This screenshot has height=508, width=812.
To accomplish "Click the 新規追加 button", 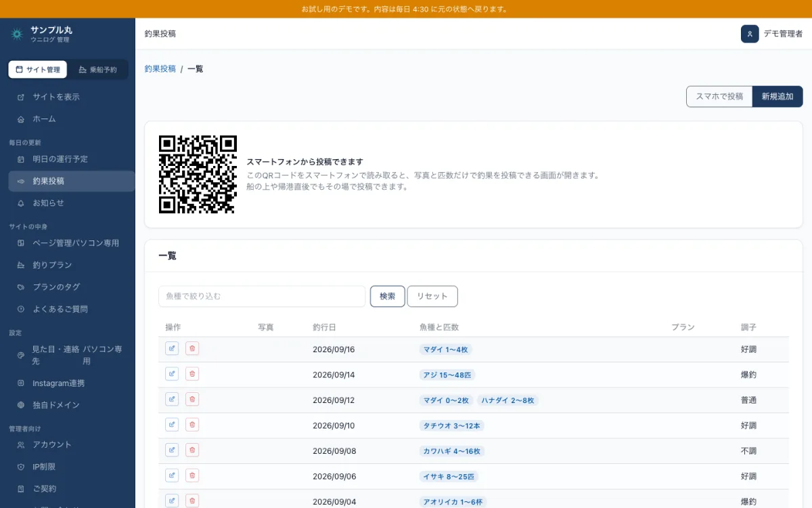I will [x=777, y=96].
